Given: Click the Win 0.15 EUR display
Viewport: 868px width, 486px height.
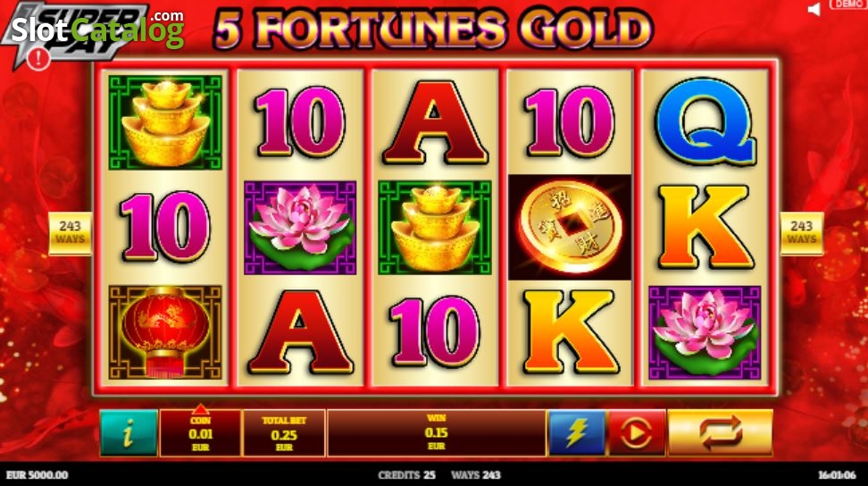Looking at the screenshot, I should [x=436, y=433].
